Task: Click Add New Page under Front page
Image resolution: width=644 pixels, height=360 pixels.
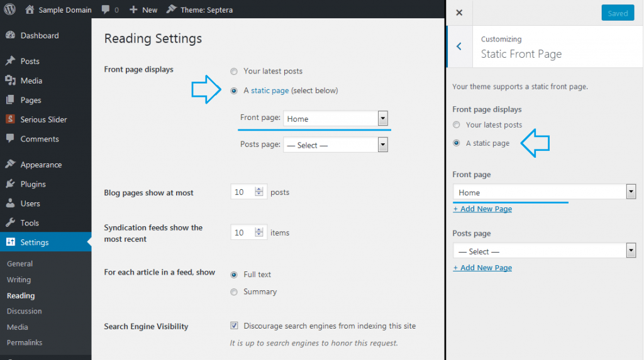Action: click(482, 209)
